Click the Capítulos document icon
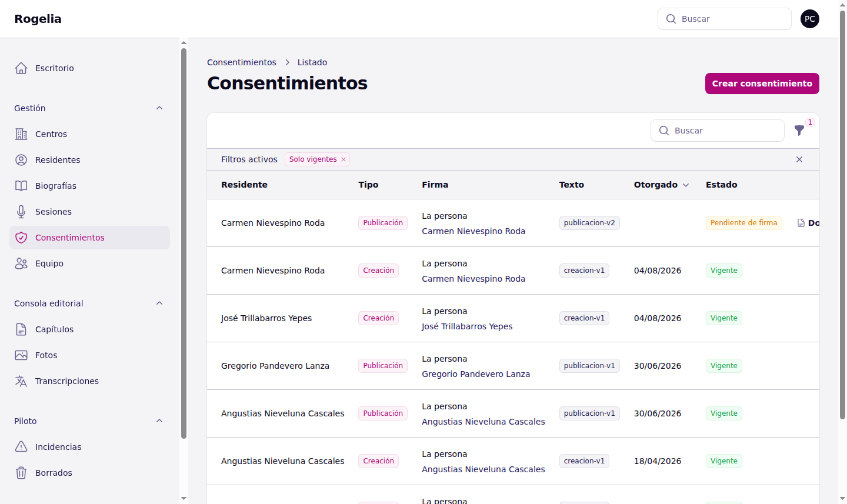Image resolution: width=847 pixels, height=504 pixels. tap(21, 329)
